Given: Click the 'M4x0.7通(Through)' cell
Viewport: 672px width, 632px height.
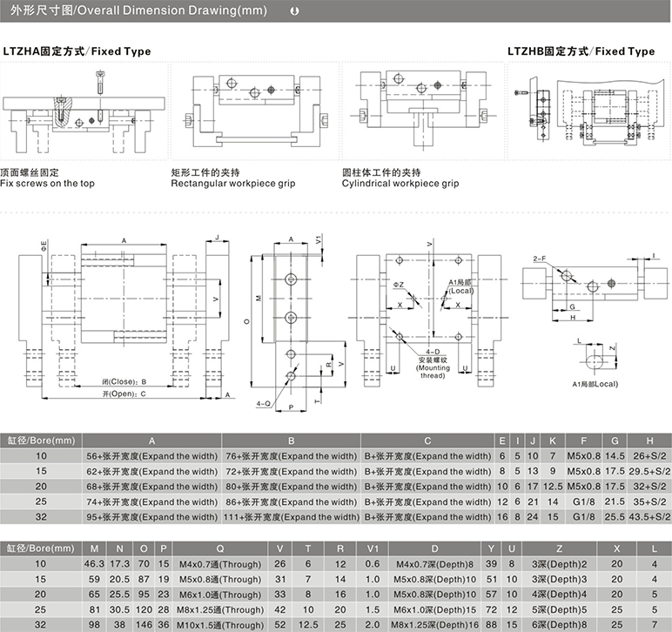Looking at the screenshot, I should coord(220,564).
